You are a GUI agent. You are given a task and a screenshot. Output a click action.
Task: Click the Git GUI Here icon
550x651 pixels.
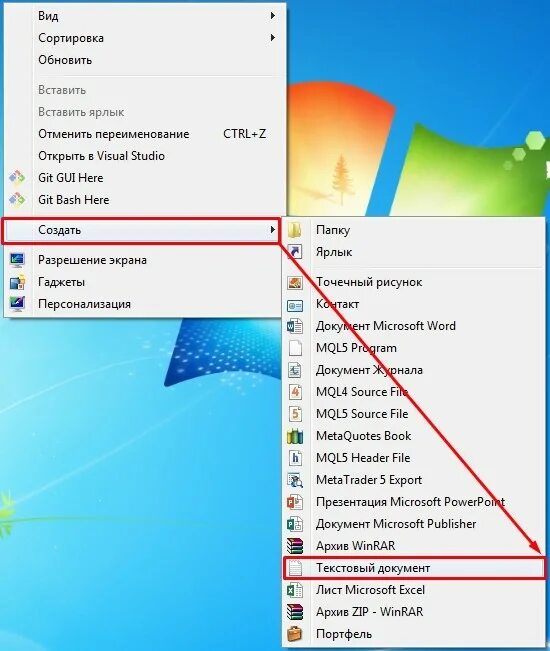[17, 178]
